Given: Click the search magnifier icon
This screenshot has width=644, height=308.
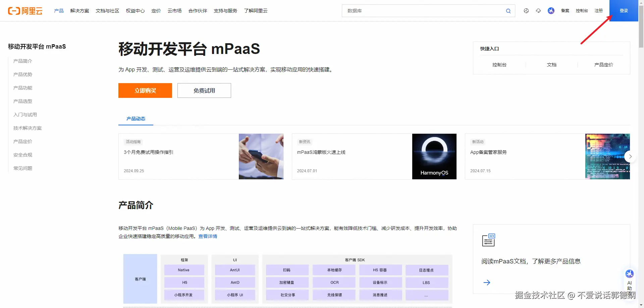Looking at the screenshot, I should pyautogui.click(x=508, y=11).
